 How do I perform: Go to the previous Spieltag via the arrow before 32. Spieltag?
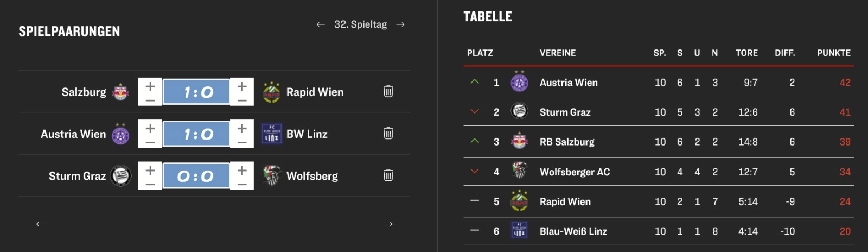tap(321, 24)
